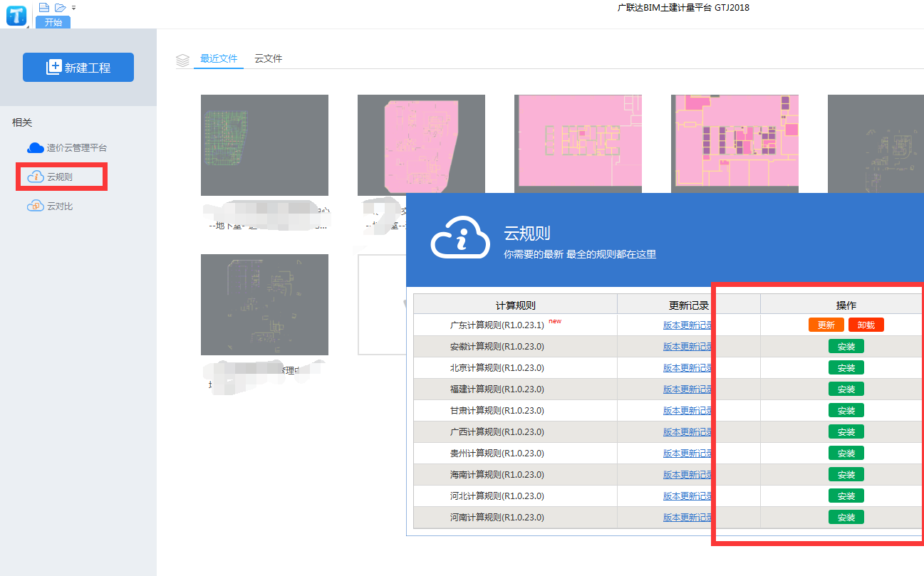Install 贵州计算规则 via 安装 button

(846, 453)
